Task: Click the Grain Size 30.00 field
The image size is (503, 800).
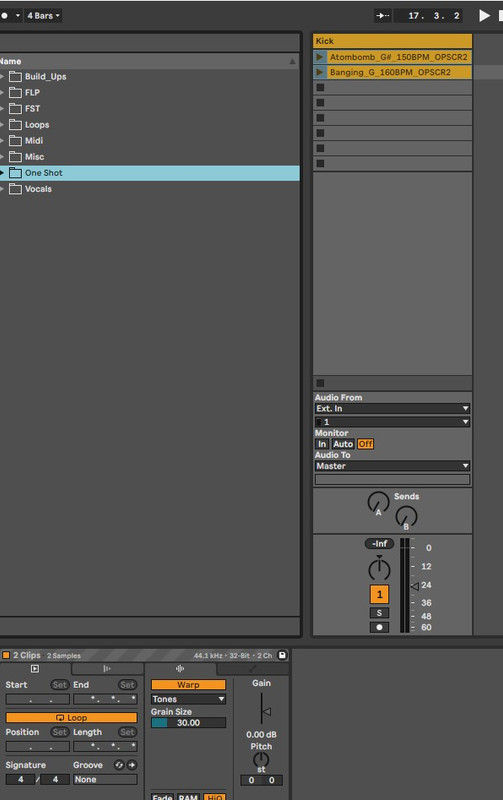Action: click(188, 722)
